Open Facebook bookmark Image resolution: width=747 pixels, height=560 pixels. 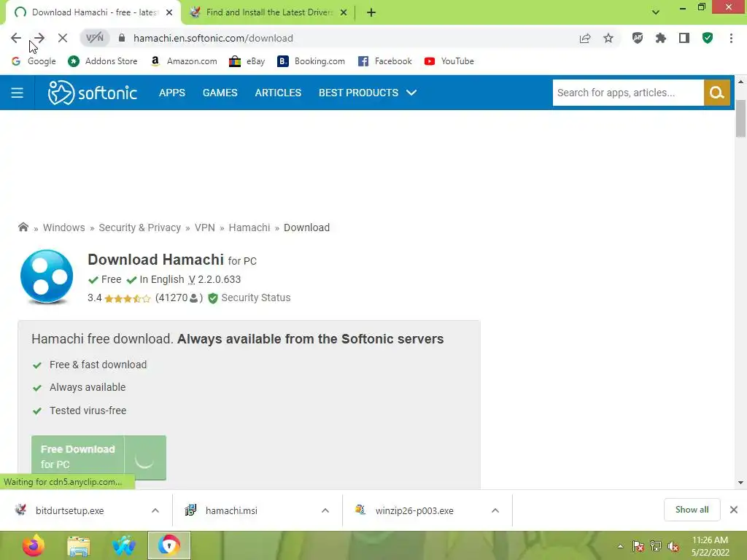coord(384,61)
